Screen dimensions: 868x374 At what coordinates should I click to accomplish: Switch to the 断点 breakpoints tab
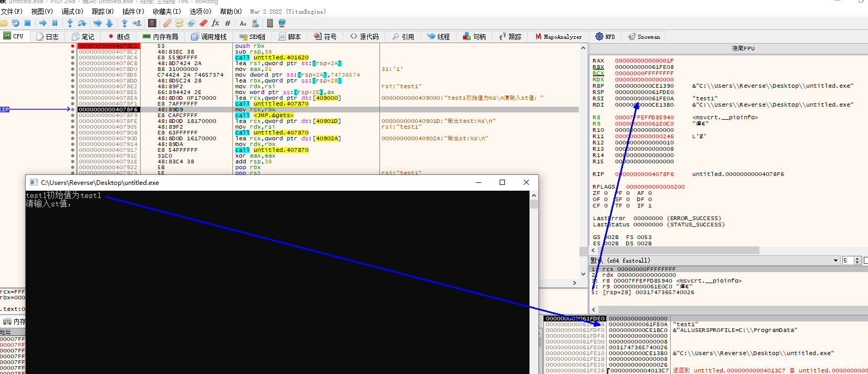pos(119,37)
